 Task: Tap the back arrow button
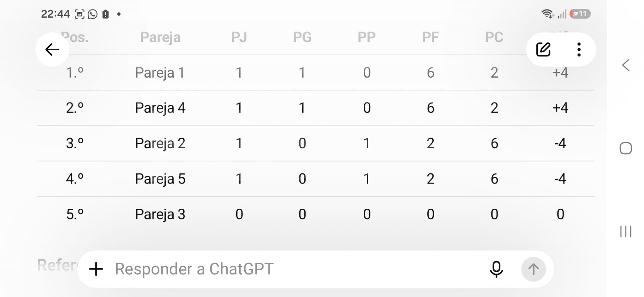coord(52,50)
